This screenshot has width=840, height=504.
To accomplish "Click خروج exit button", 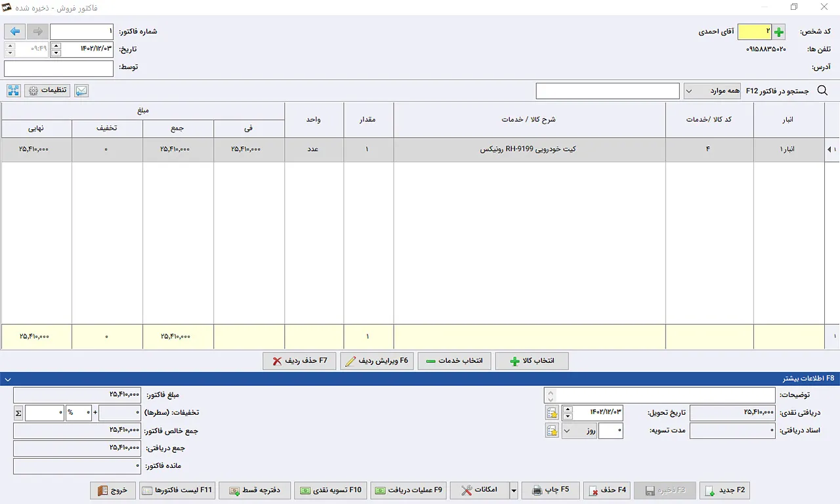I will click(113, 490).
